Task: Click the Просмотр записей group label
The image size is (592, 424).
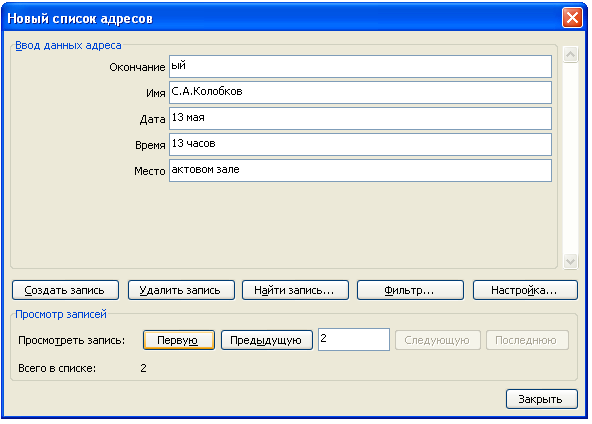Action: [61, 314]
